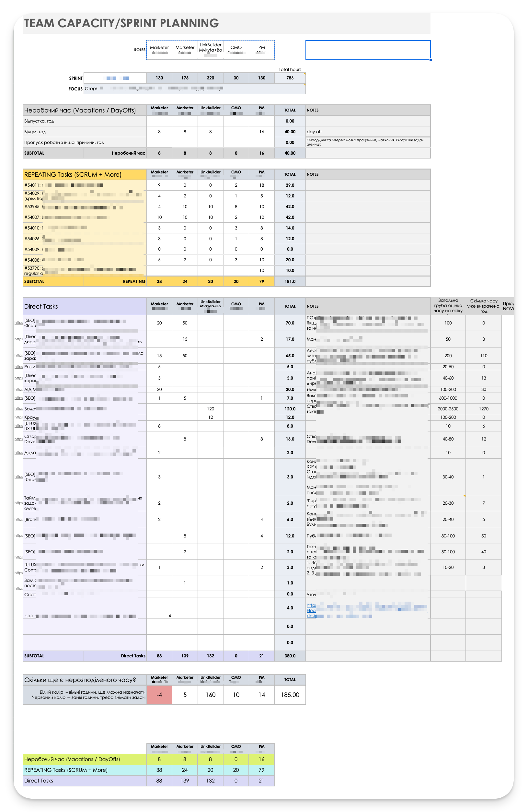Select the LinkBuilder Mykyta+Bo role cell
The height and width of the screenshot is (812, 527).
click(x=210, y=50)
